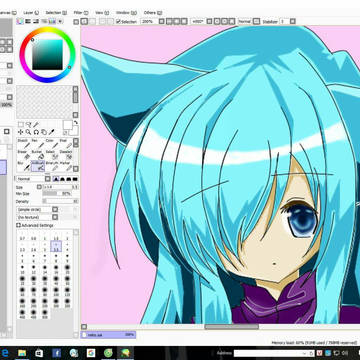Open the Filter menu
This screenshot has height=360, width=360.
(81, 13)
